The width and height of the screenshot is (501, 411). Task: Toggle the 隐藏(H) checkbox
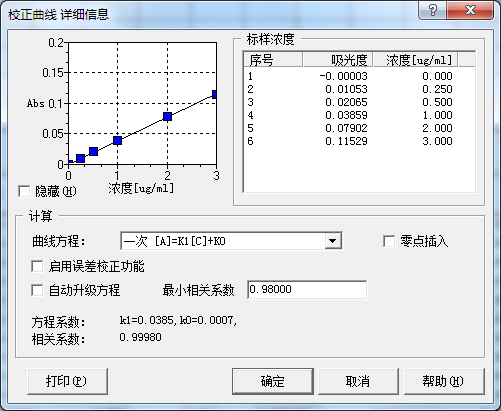[x=24, y=191]
